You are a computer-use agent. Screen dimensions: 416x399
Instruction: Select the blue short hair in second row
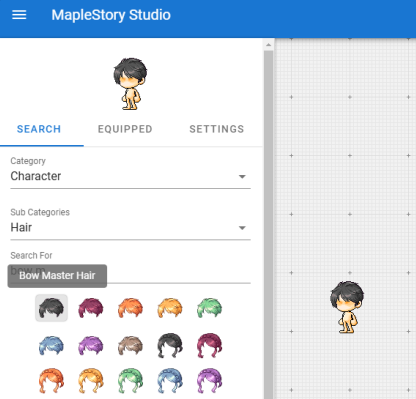click(x=51, y=345)
